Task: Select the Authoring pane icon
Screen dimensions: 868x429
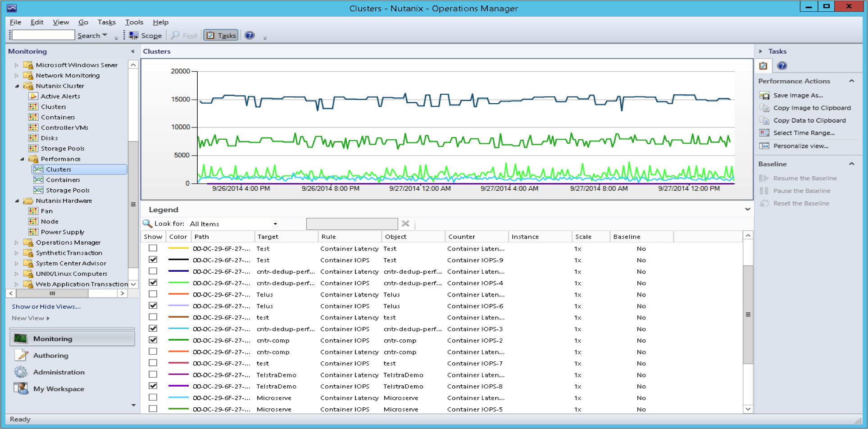Action: coord(21,356)
